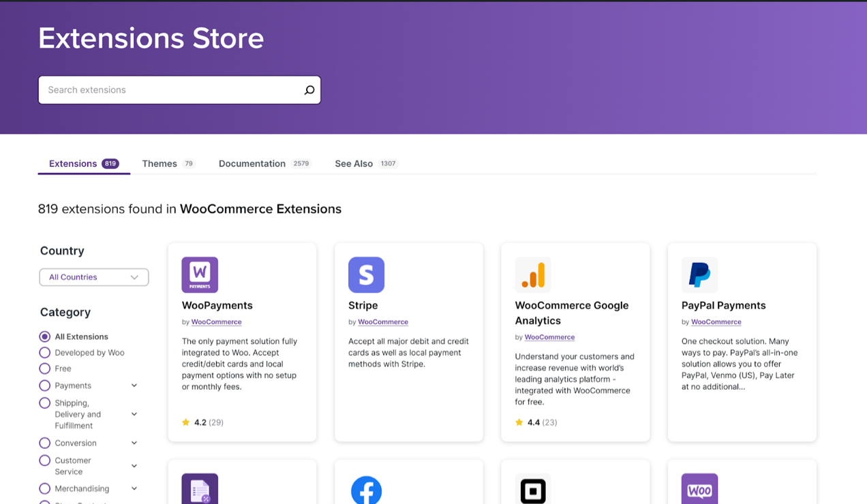Click the Square extension icon
This screenshot has height=504, width=867.
(532, 490)
